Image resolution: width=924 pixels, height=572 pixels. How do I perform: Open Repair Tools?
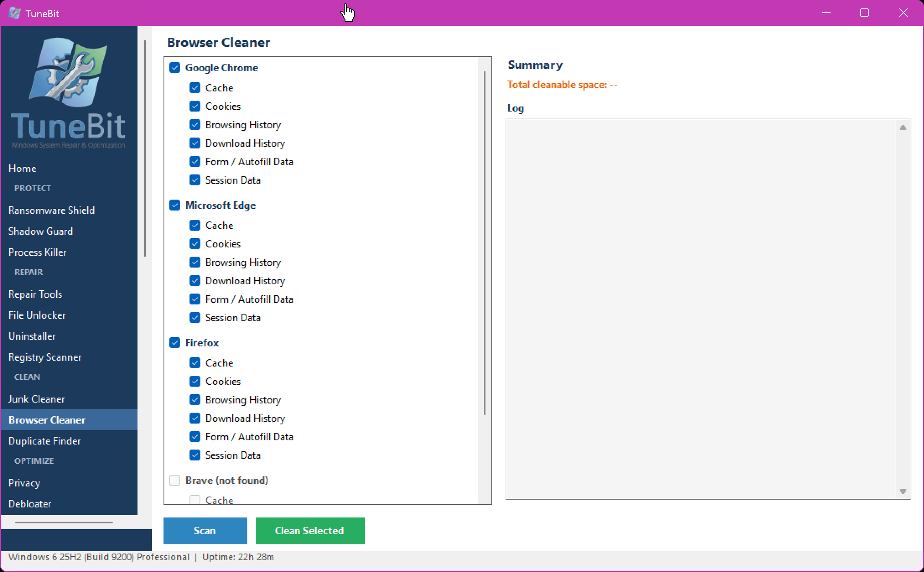click(x=69, y=294)
